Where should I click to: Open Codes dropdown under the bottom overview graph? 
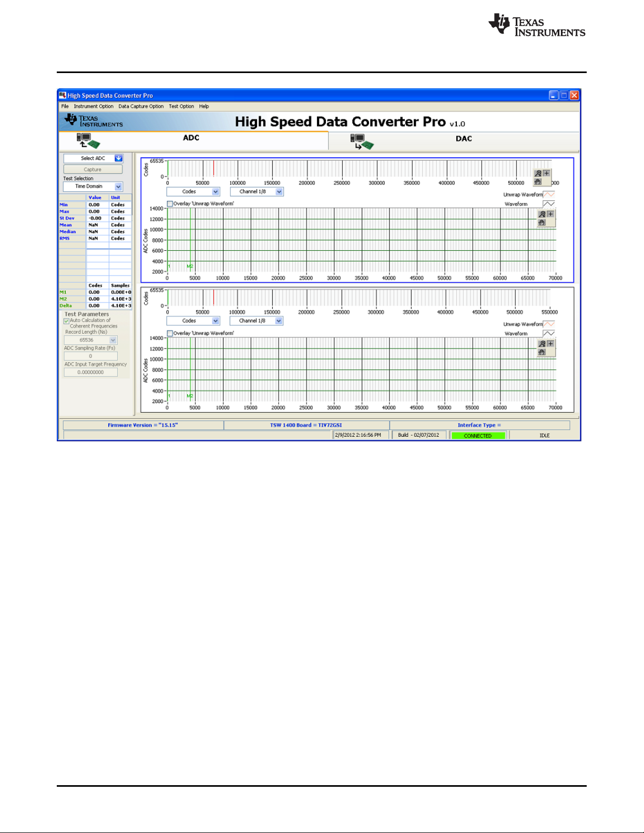coord(193,321)
